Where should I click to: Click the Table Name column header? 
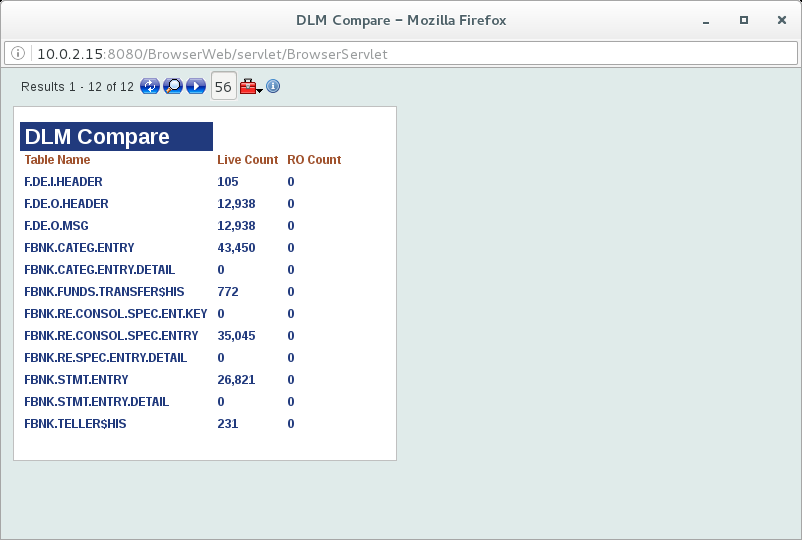57,160
